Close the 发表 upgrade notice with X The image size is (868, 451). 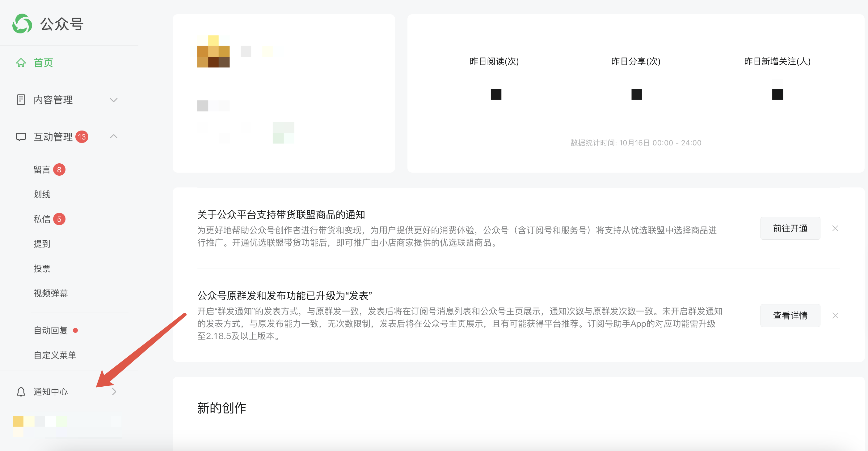pos(835,316)
